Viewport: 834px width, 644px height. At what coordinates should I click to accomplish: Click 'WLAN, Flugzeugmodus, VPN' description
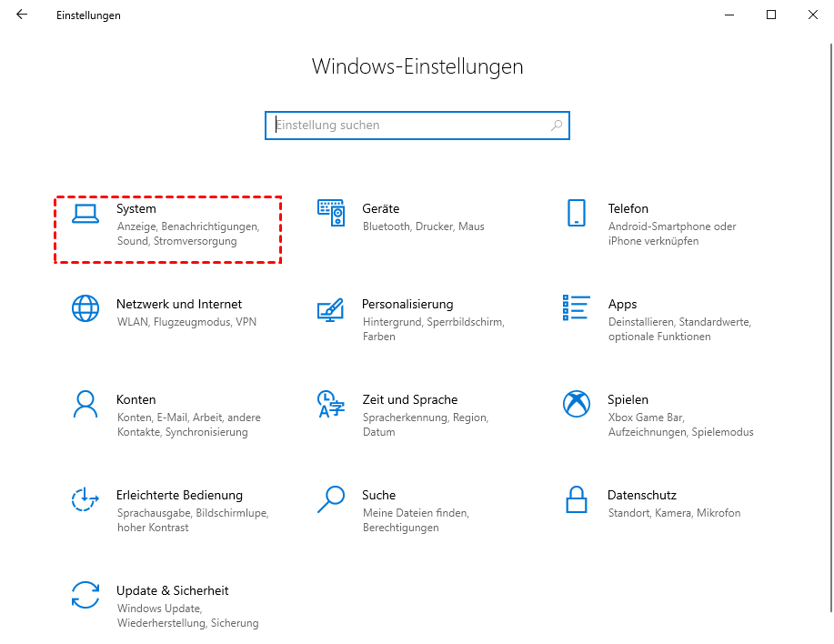coord(186,322)
